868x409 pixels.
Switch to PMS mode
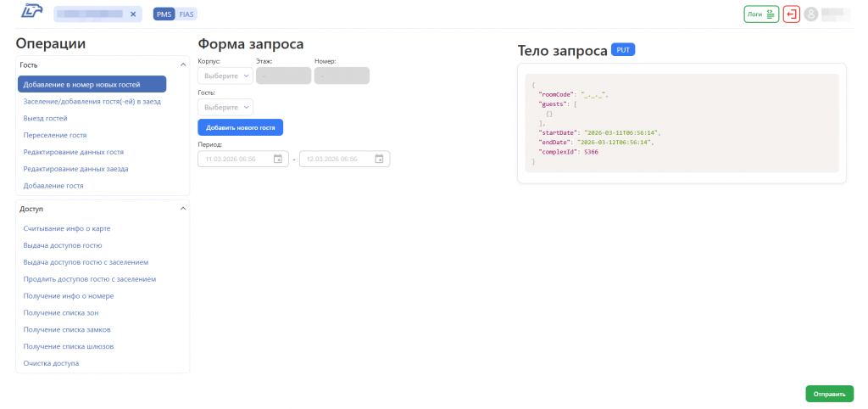164,14
